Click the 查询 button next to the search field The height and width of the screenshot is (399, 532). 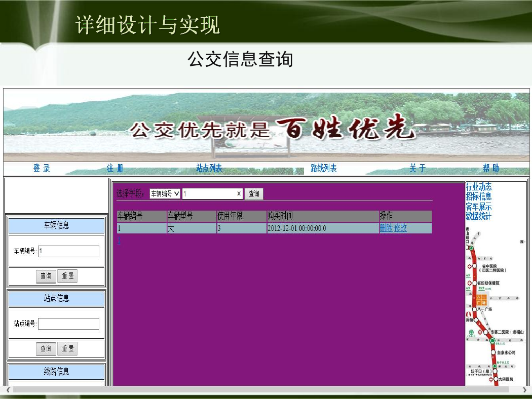click(254, 194)
